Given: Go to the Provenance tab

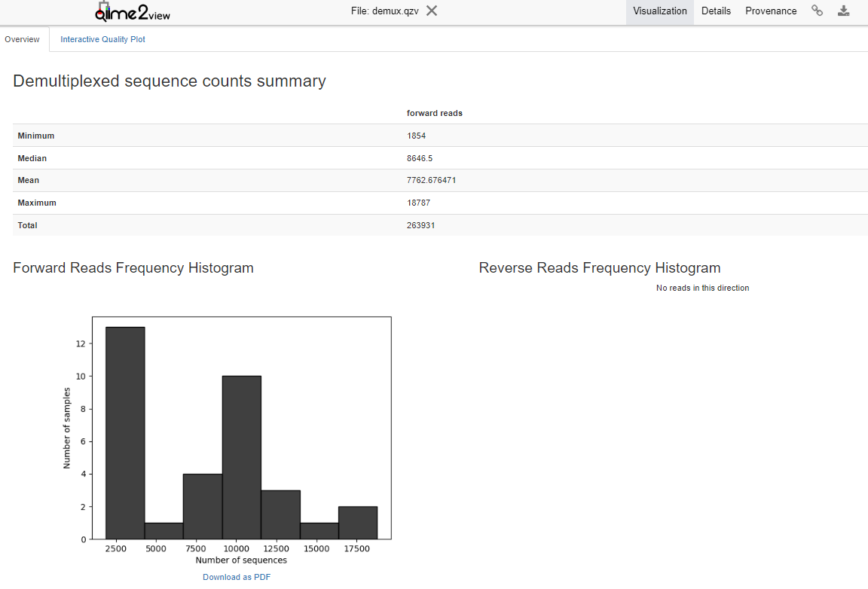Looking at the screenshot, I should [x=771, y=11].
